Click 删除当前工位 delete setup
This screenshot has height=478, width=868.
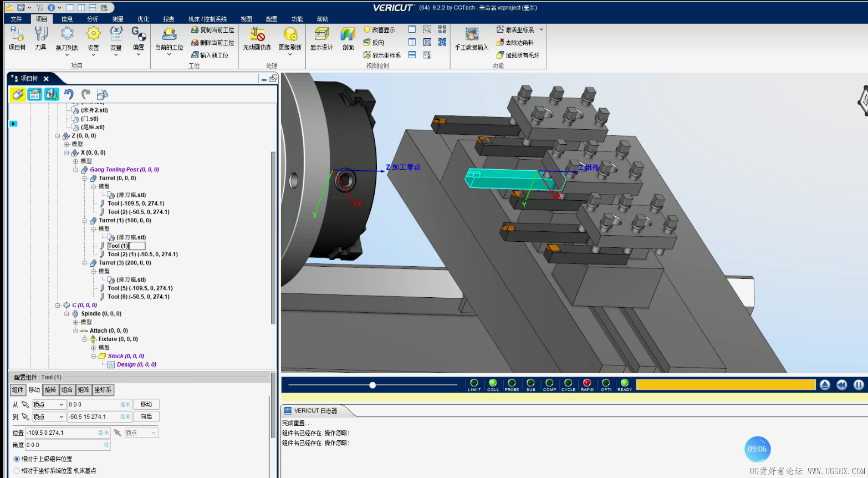click(212, 43)
